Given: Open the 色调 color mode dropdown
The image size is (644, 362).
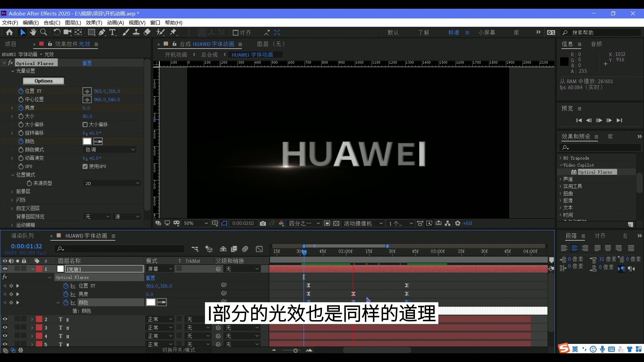Looking at the screenshot, I should [110, 149].
